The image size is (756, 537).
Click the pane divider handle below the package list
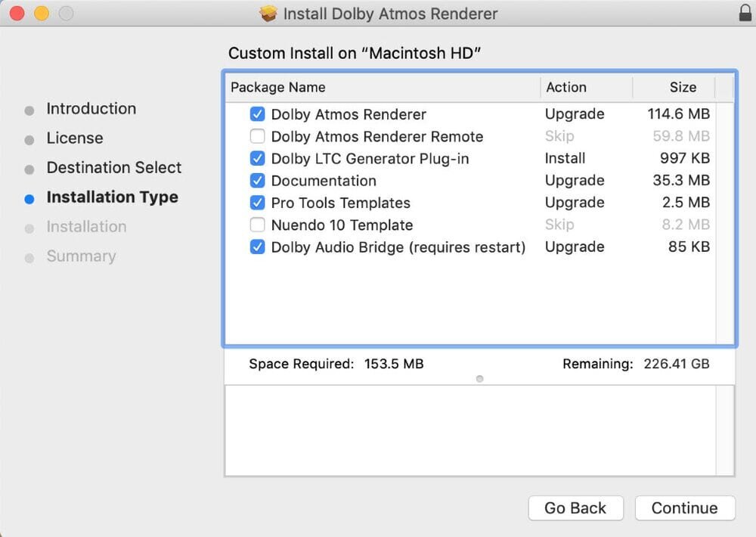coord(479,379)
